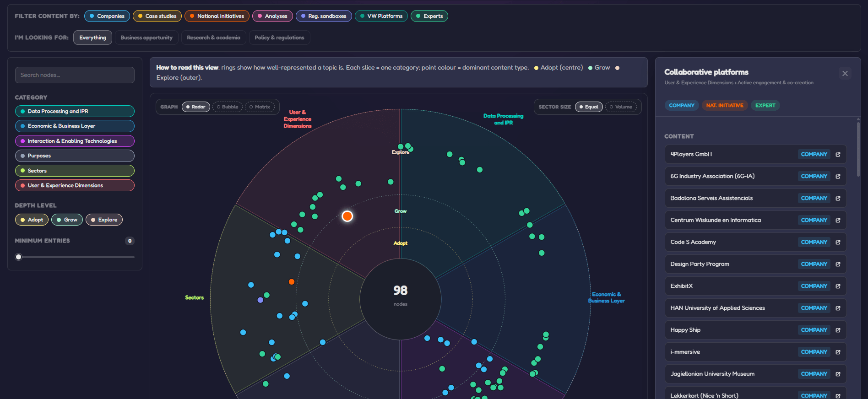The height and width of the screenshot is (399, 868).
Task: Toggle Interaction & Enabling Technologies category
Action: pos(75,141)
